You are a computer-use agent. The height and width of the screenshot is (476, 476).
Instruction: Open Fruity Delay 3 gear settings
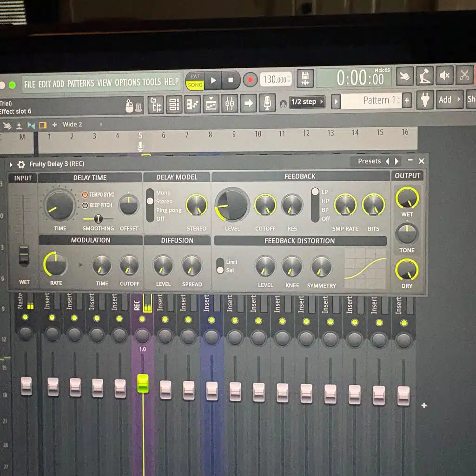point(21,165)
